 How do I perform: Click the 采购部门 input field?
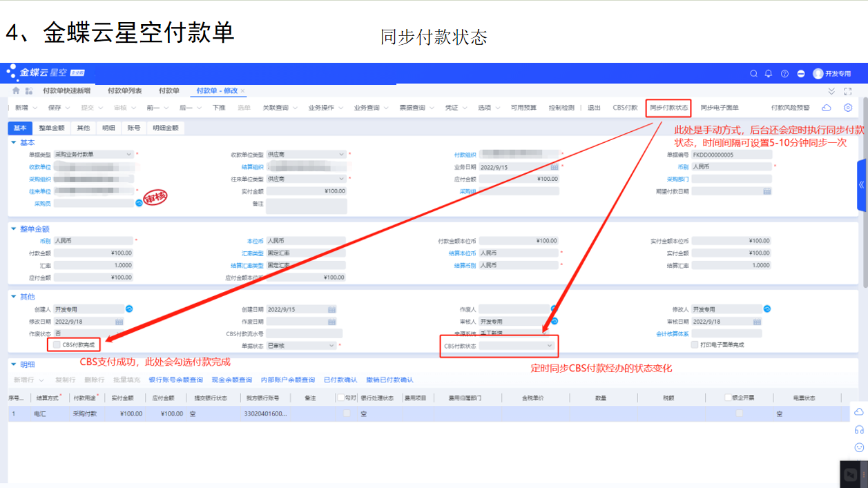tap(731, 179)
